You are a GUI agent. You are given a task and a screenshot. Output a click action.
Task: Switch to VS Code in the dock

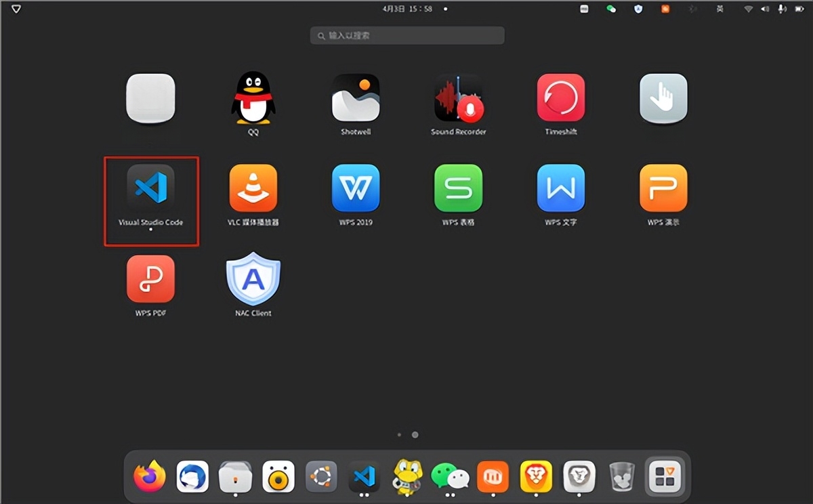click(364, 477)
